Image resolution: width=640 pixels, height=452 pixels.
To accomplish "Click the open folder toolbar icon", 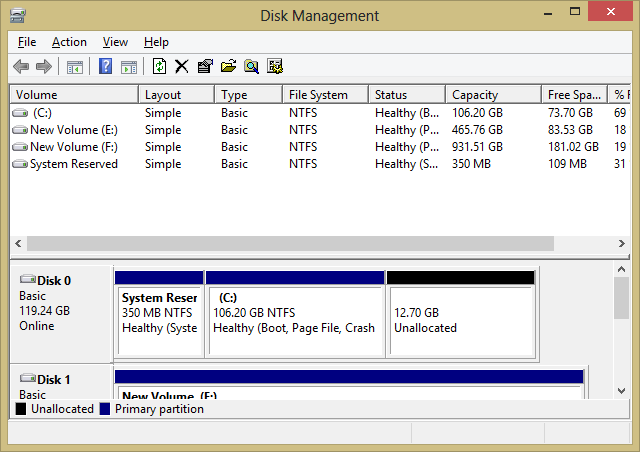I will coord(228,67).
